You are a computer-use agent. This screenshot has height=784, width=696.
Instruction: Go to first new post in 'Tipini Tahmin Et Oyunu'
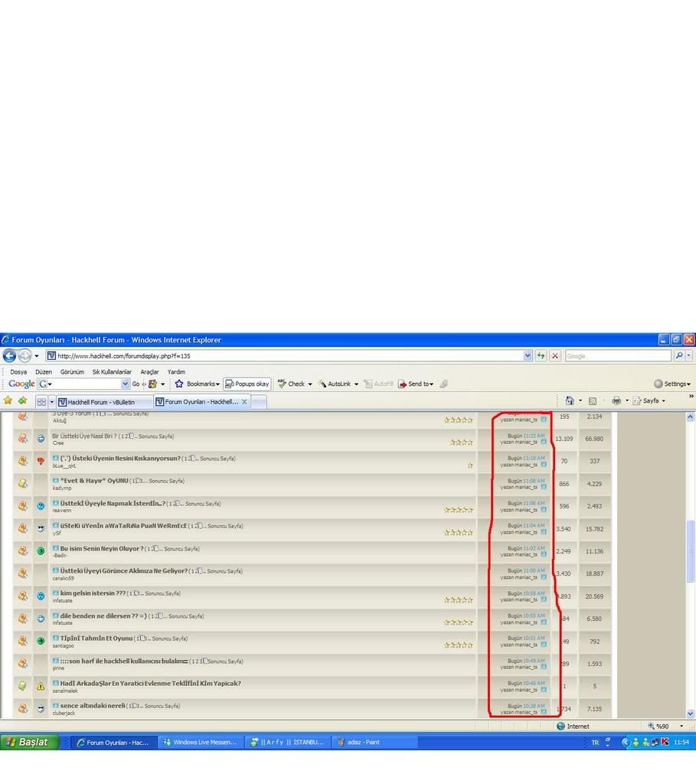(56, 638)
